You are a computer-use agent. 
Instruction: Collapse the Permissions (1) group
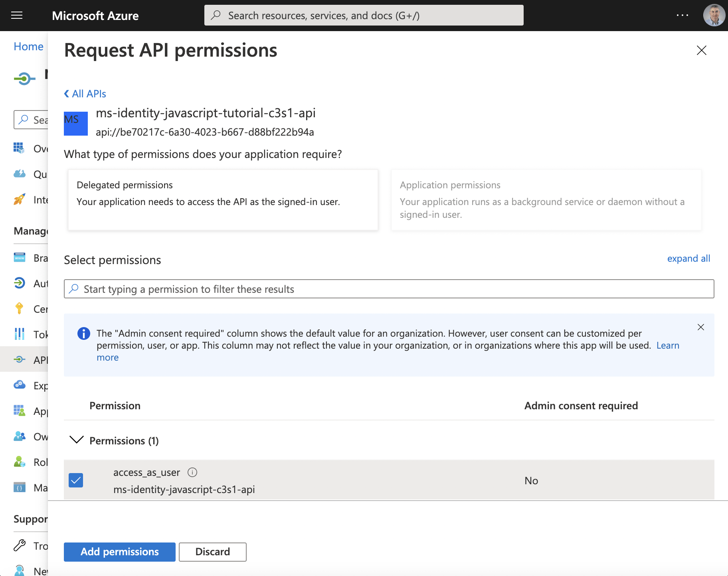pyautogui.click(x=76, y=440)
